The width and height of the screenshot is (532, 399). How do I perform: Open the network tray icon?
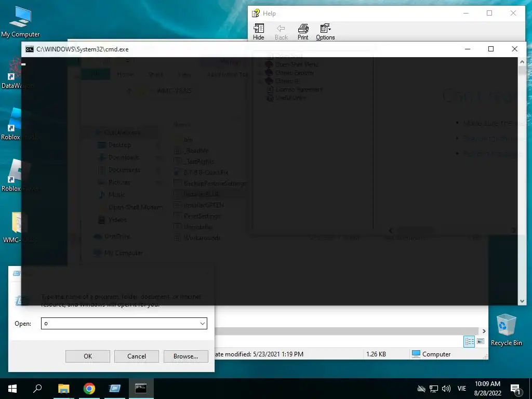point(434,389)
